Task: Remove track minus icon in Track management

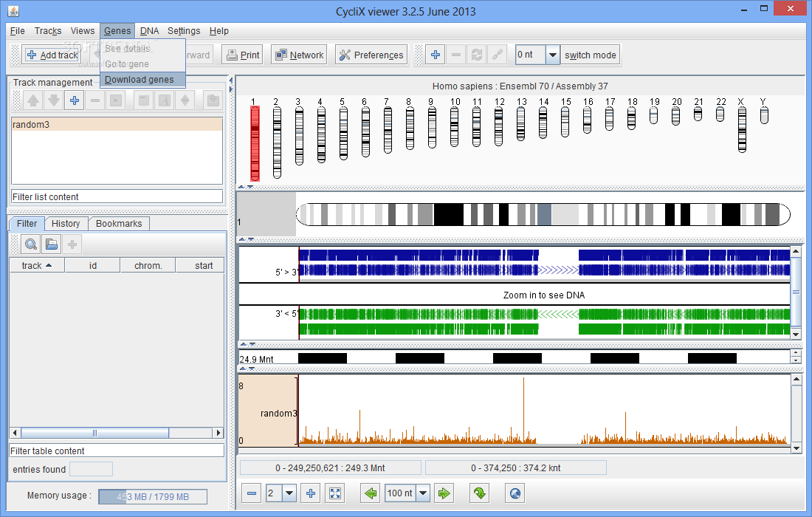Action: [x=95, y=100]
